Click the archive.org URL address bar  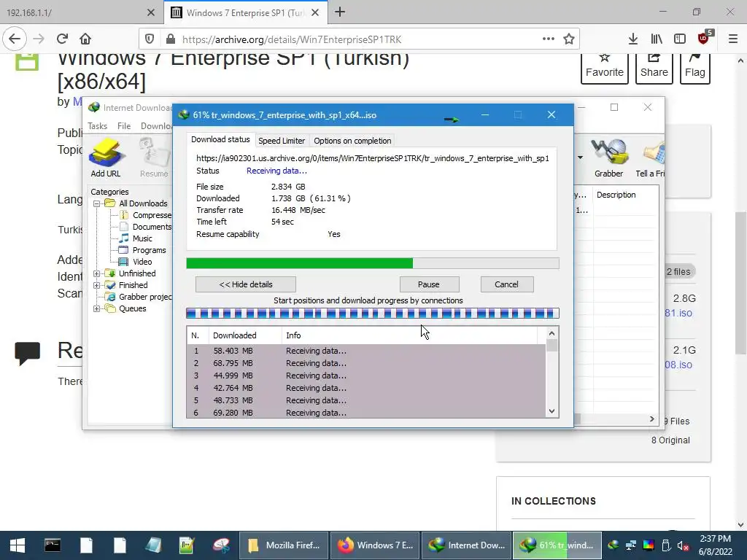[360, 39]
